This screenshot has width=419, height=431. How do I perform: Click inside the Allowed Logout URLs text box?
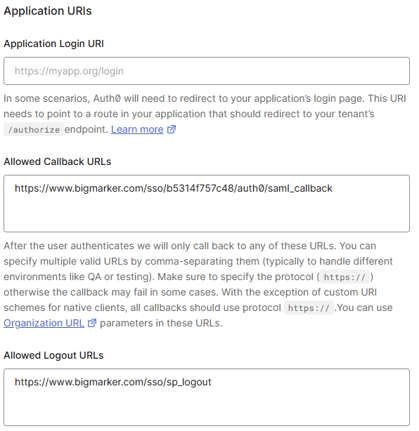206,397
